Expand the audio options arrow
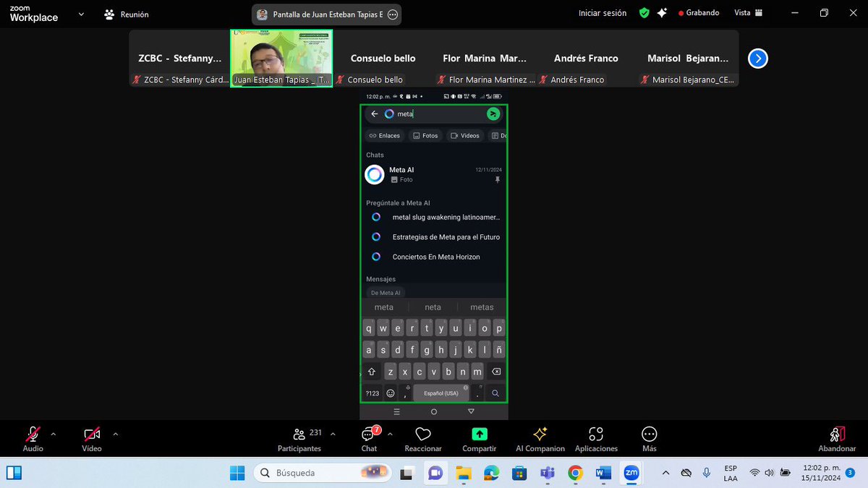Viewport: 868px width, 488px height. (53, 435)
